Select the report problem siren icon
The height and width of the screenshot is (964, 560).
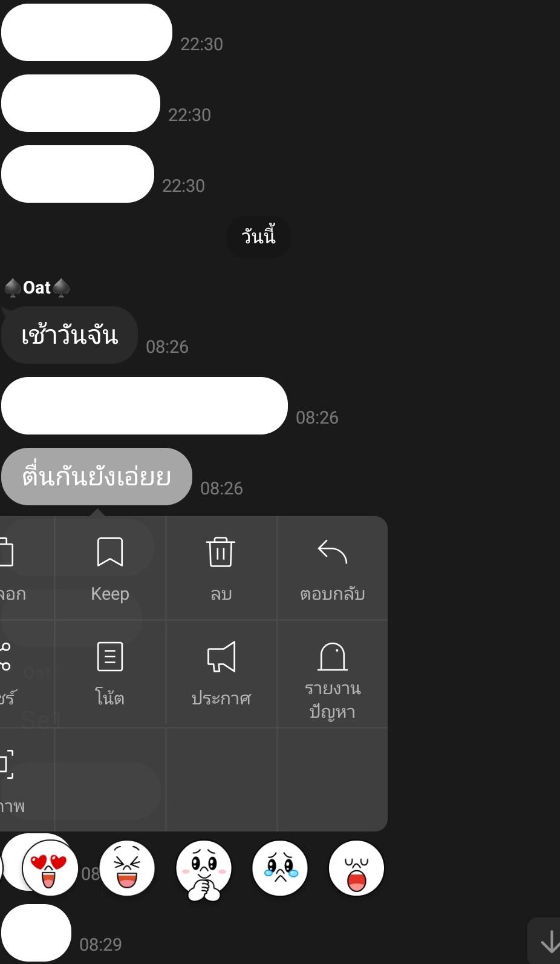coord(333,657)
